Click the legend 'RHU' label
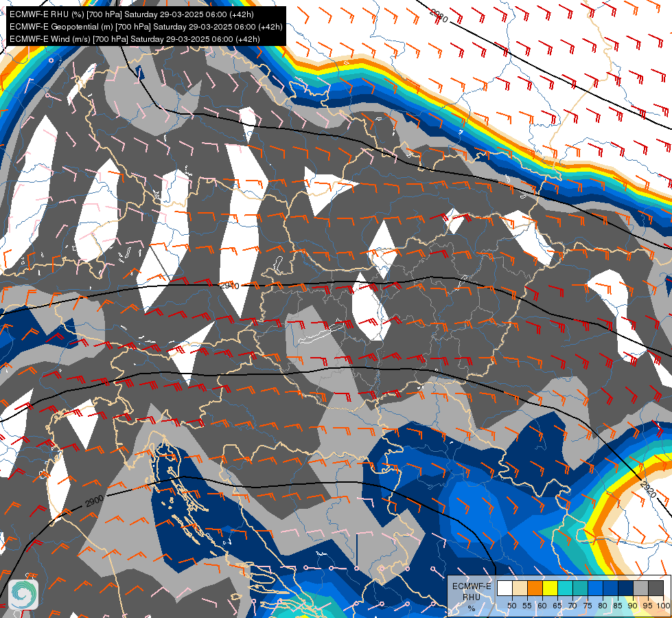Screen dimensions: 672x618 click(x=472, y=597)
